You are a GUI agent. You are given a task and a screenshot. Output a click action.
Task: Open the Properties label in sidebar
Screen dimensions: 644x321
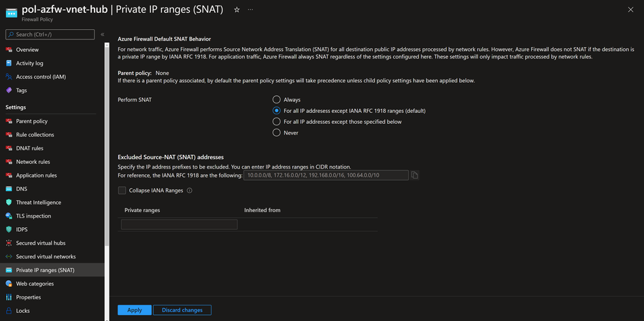click(x=29, y=297)
